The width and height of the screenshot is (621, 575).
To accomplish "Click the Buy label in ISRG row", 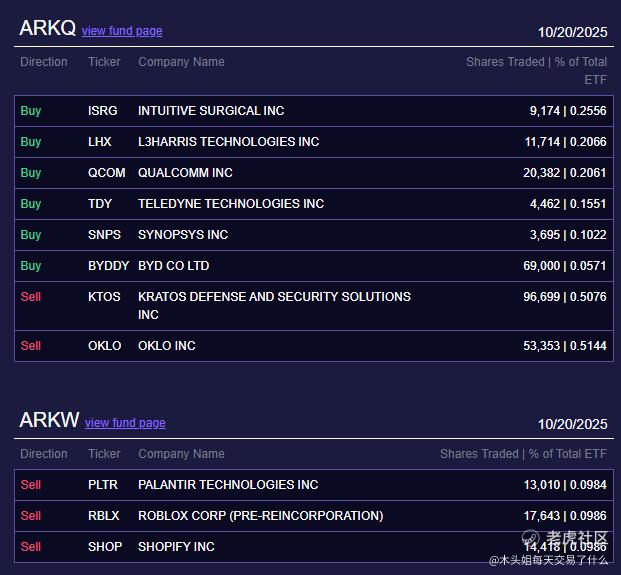I will coord(31,111).
